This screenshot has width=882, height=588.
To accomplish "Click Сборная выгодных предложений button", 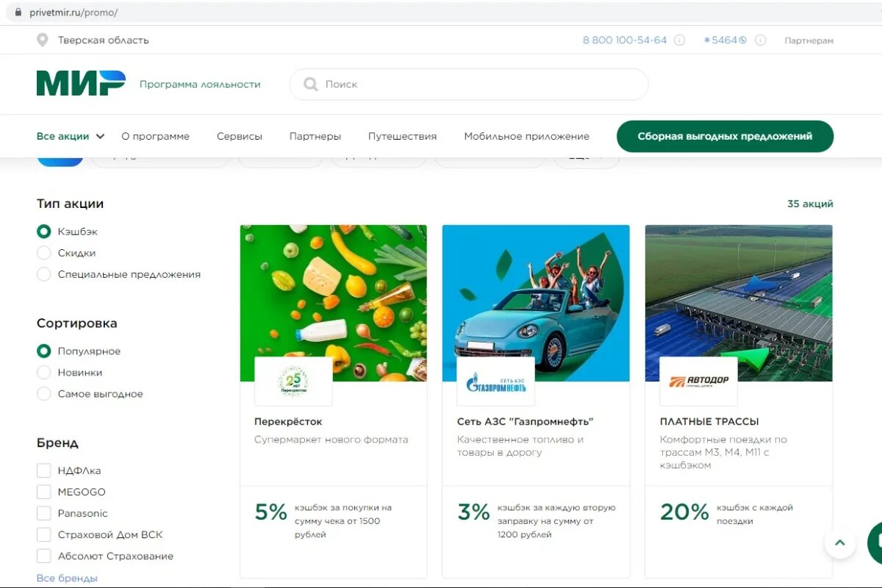I will click(725, 136).
